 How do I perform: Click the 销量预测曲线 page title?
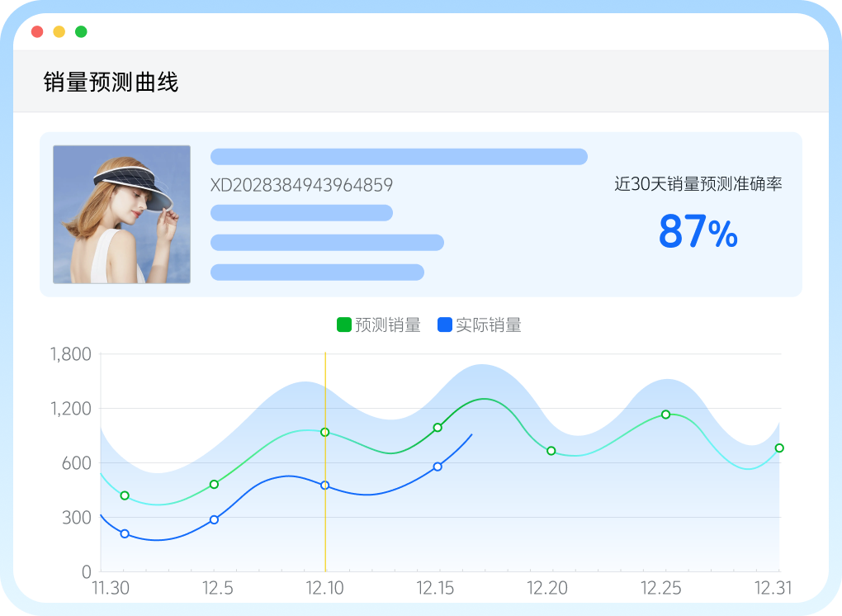click(x=111, y=82)
